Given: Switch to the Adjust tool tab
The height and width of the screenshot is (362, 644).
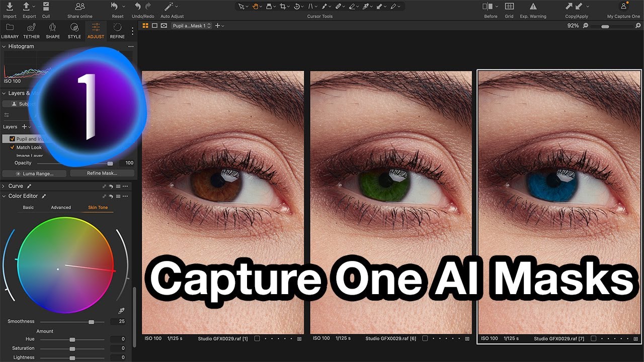Looking at the screenshot, I should (96, 30).
